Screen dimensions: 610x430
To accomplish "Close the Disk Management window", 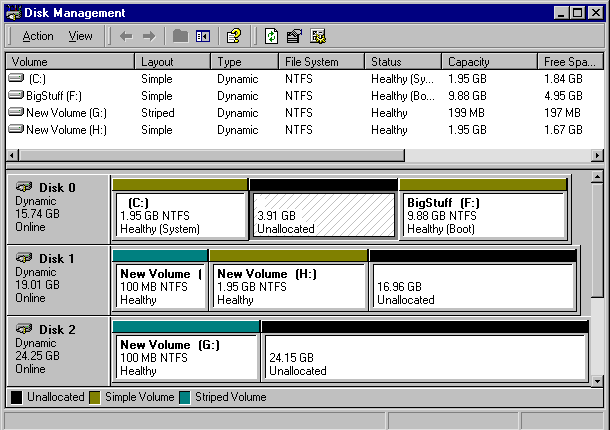I will (x=595, y=13).
